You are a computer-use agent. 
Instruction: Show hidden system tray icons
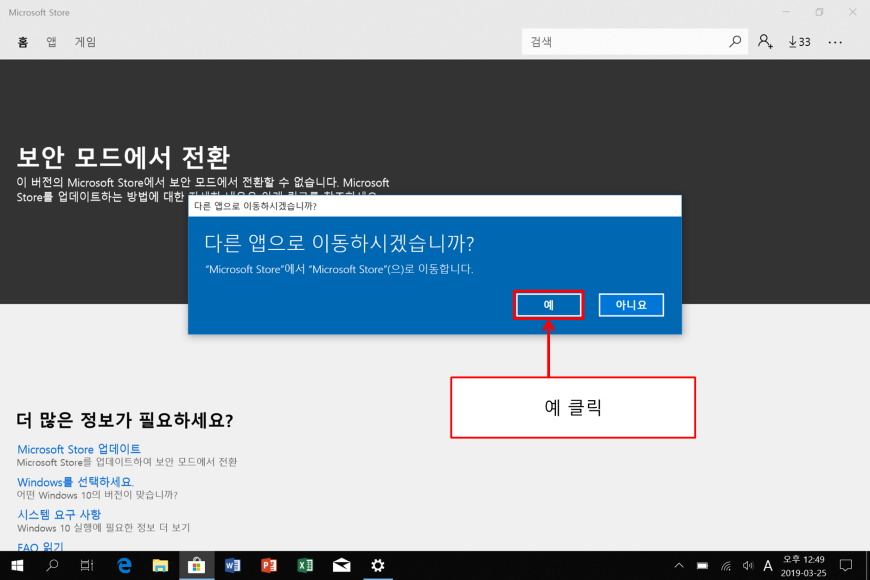679,566
